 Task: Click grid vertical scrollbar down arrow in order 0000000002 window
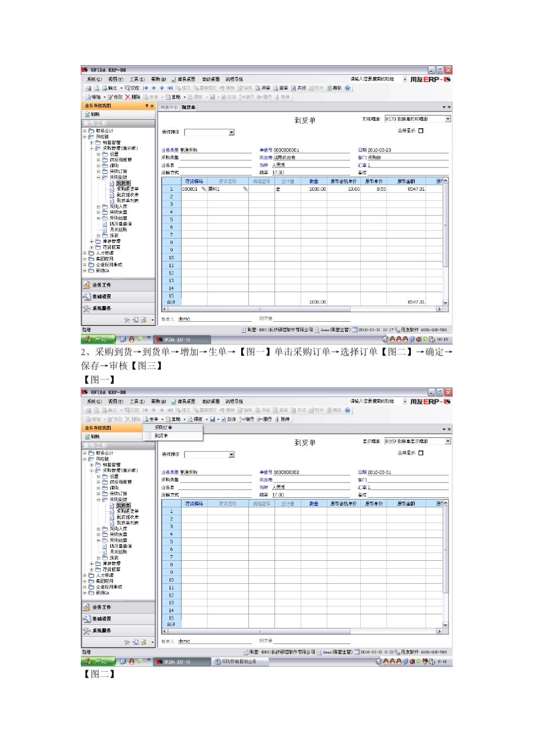point(446,625)
